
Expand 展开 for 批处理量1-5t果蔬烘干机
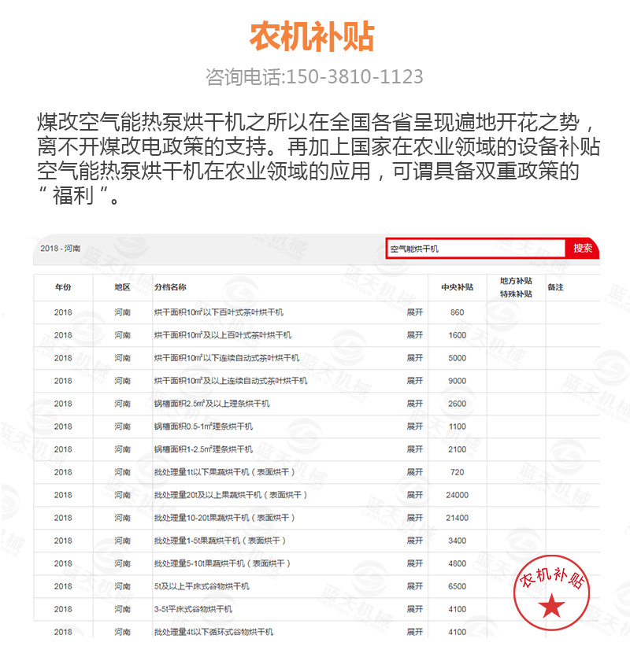click(414, 541)
